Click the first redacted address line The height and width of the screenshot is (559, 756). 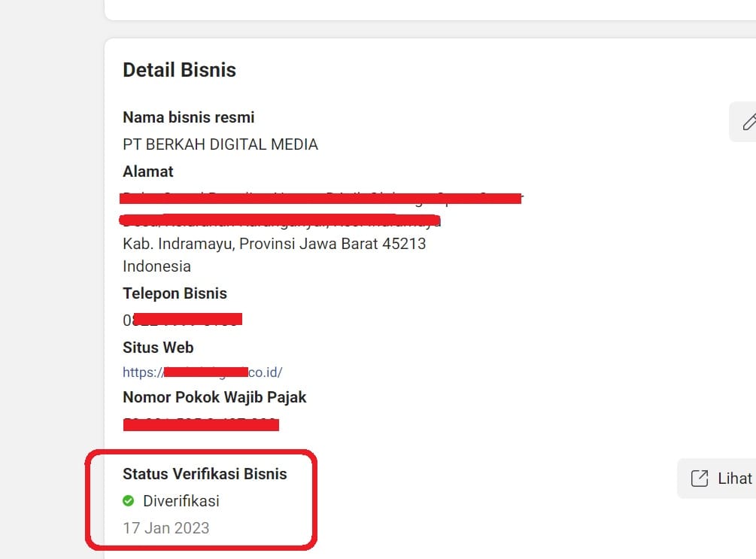pos(321,199)
